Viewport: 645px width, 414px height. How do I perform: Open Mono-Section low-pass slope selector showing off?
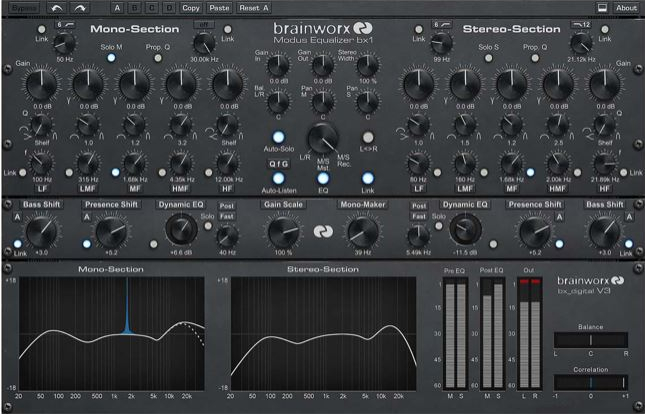point(204,25)
